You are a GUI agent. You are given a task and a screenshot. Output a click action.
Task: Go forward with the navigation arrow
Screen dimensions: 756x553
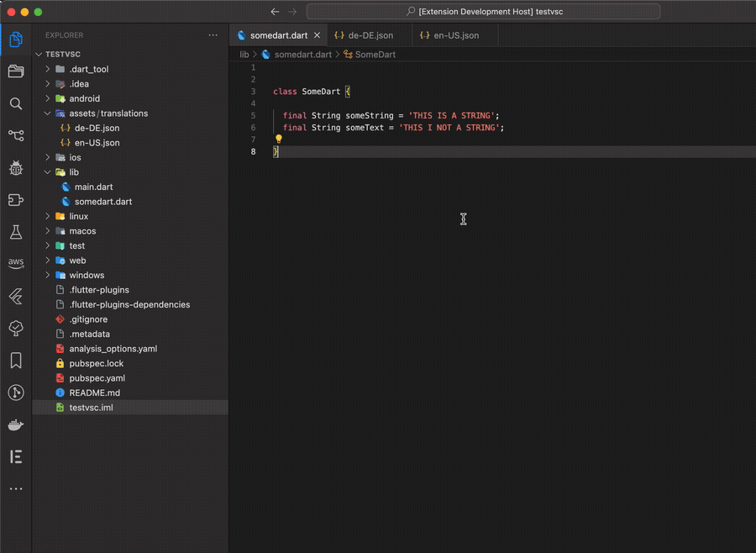click(292, 12)
